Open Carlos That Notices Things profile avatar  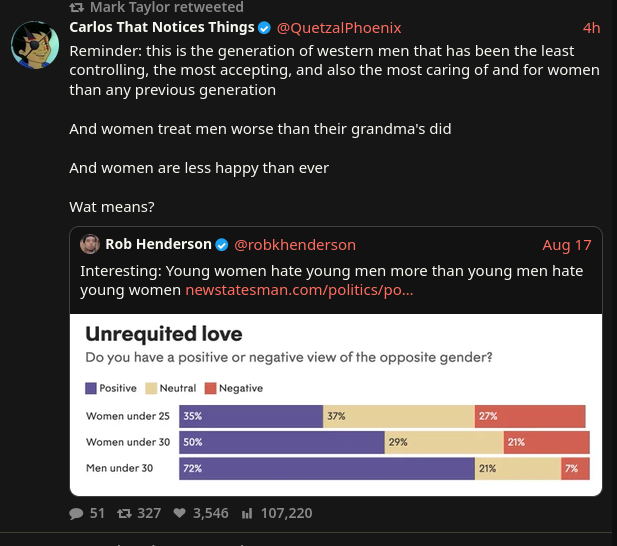point(35,45)
